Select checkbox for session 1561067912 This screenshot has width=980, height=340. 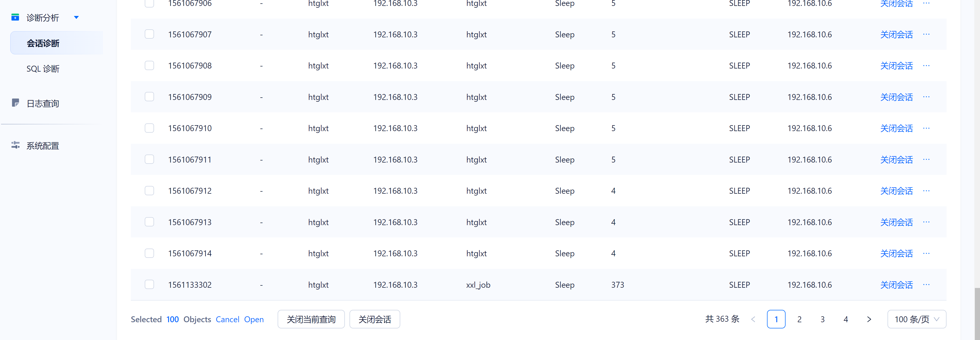[149, 191]
